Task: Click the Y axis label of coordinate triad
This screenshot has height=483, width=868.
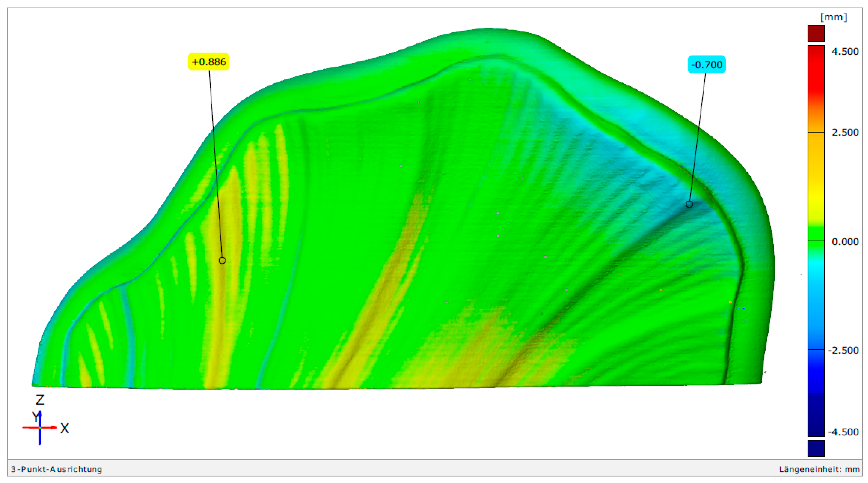Action: [35, 417]
